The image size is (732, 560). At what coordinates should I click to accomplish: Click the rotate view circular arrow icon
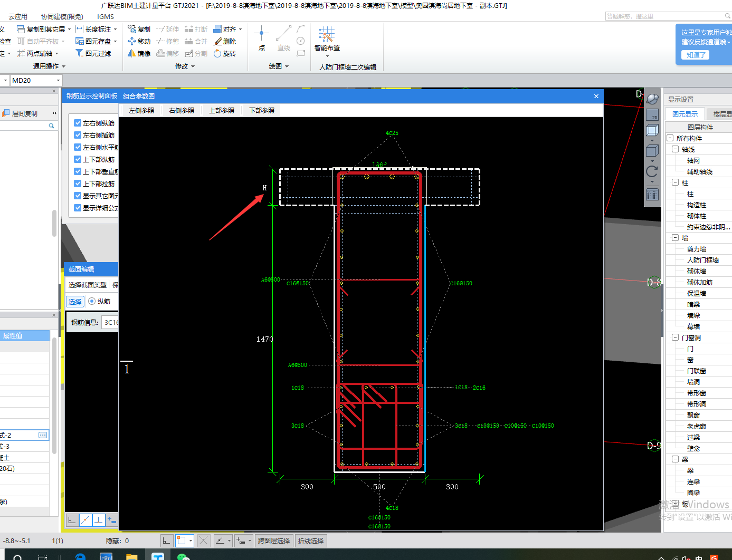[652, 171]
